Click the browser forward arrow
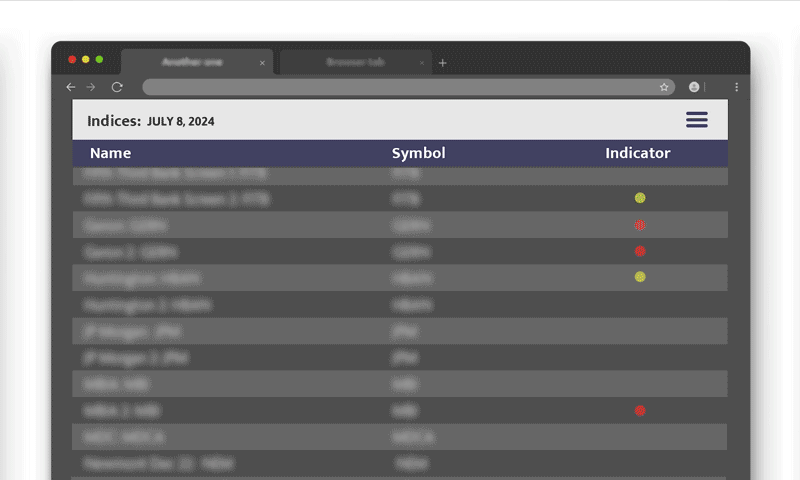The width and height of the screenshot is (800, 480). point(91,88)
